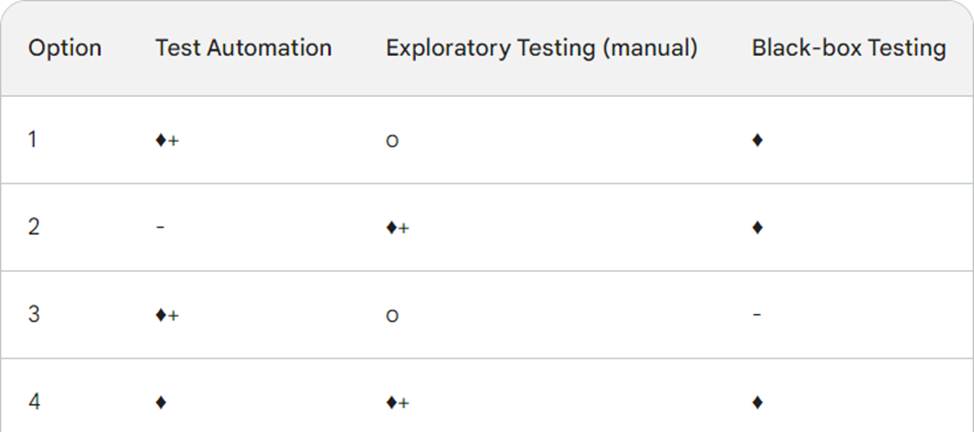The height and width of the screenshot is (432, 974).
Task: Select the Test Automation column header
Action: coord(244,48)
